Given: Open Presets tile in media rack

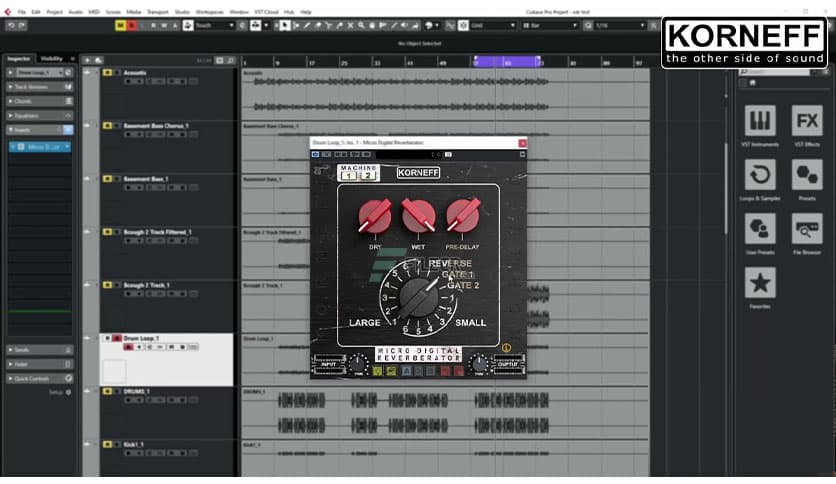Looking at the screenshot, I should tap(807, 174).
